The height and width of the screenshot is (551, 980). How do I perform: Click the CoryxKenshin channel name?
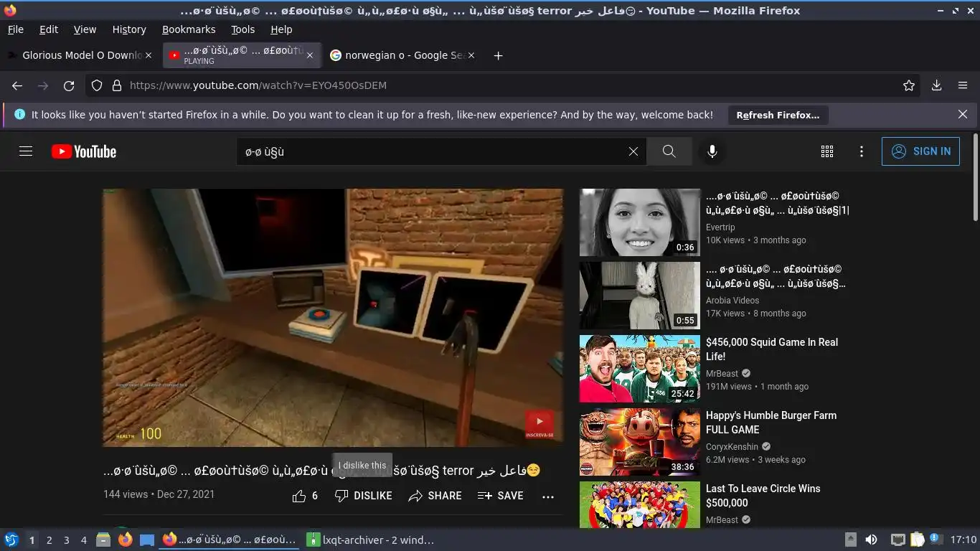732,447
